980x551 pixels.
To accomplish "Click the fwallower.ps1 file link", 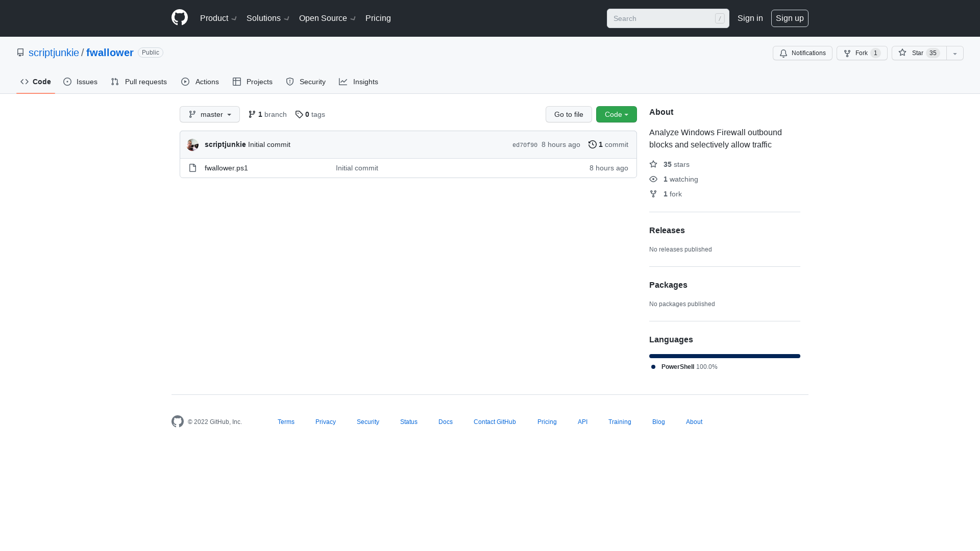I will (x=226, y=167).
